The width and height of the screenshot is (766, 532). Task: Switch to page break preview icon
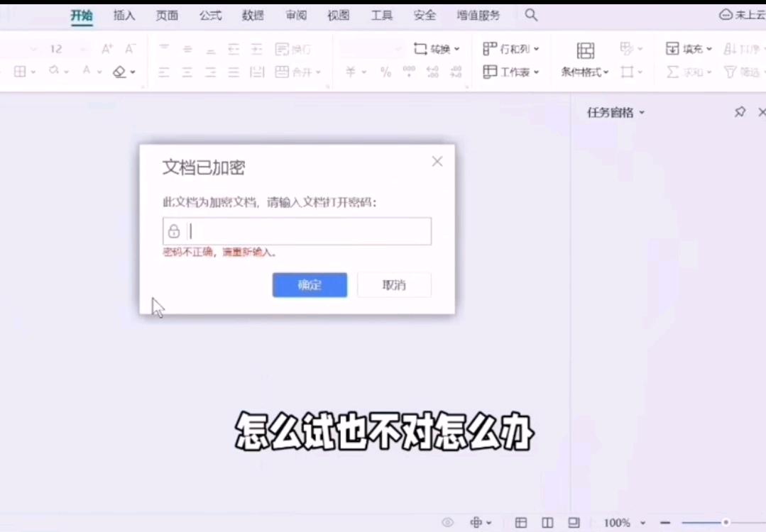(x=547, y=523)
